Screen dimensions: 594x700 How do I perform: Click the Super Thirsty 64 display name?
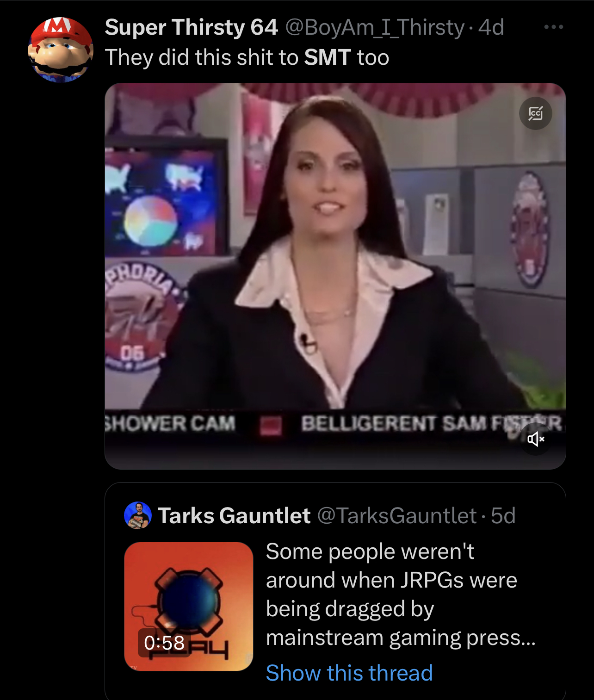point(191,27)
